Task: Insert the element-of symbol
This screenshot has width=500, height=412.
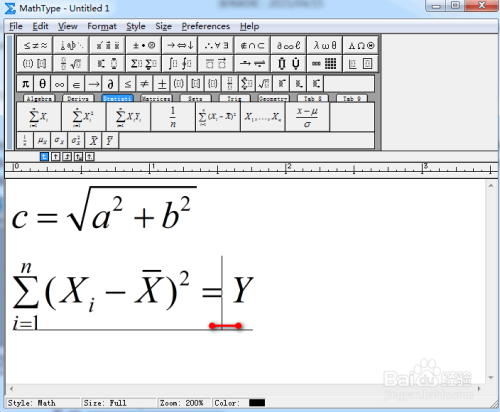Action: 76,84
